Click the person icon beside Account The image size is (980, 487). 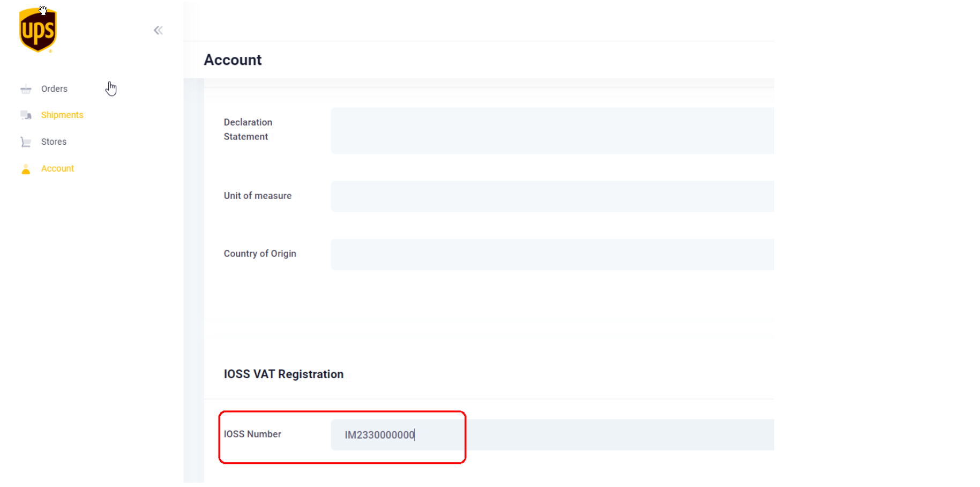pos(26,169)
